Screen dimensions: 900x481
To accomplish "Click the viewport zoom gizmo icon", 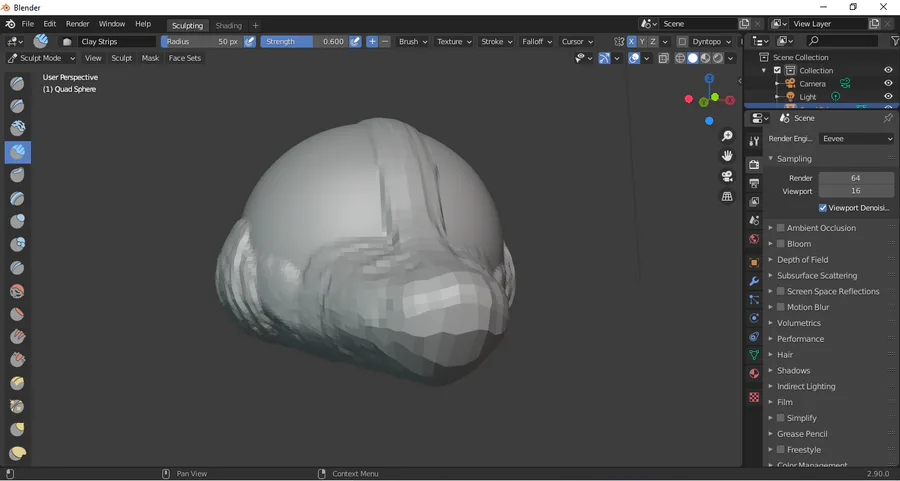I will [727, 136].
